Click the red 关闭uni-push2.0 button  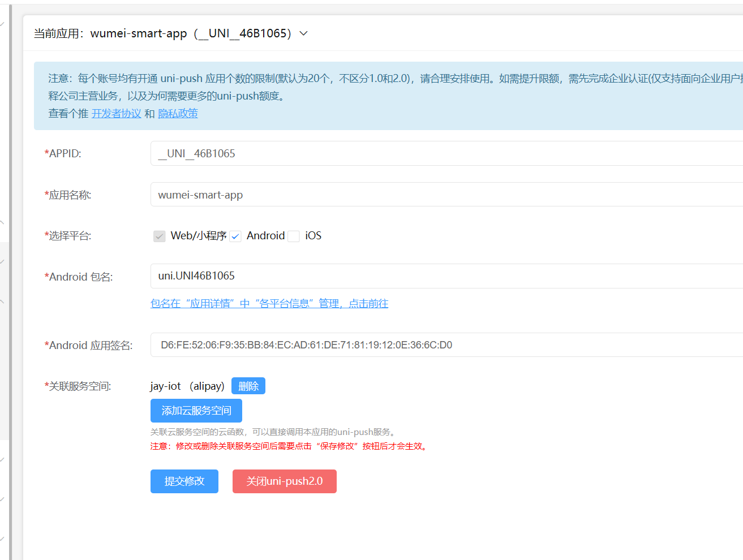point(284,481)
